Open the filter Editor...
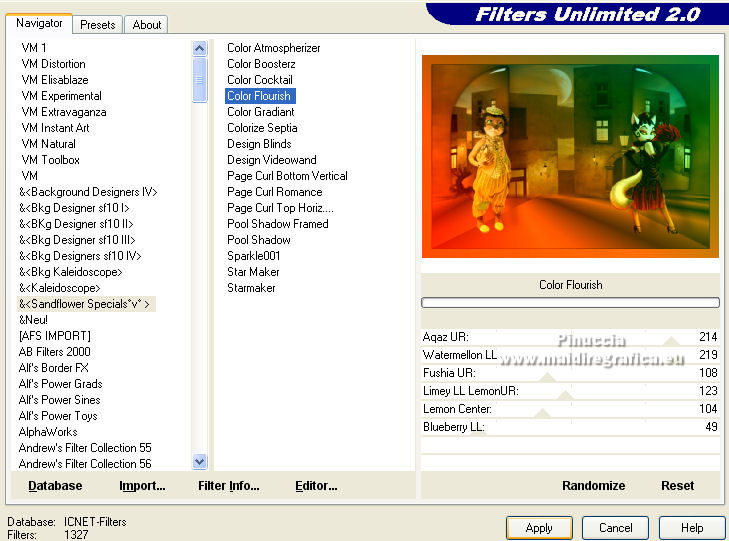This screenshot has height=541, width=729. point(316,486)
